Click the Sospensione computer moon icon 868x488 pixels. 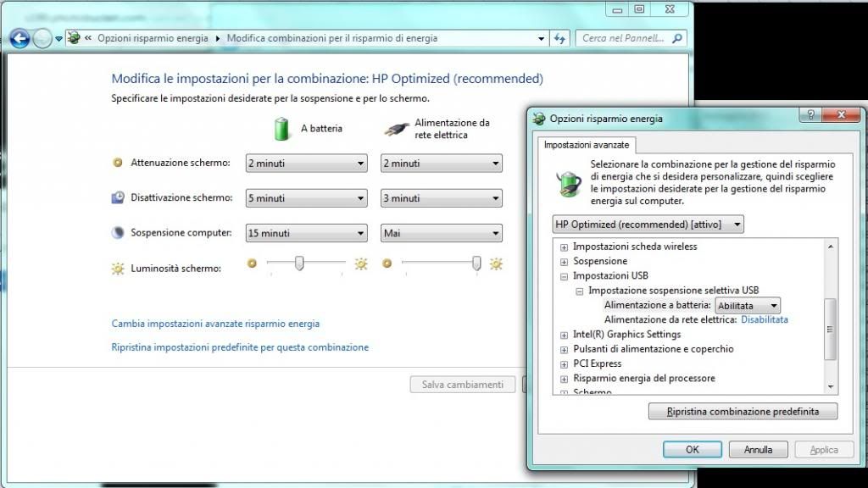[x=118, y=232]
